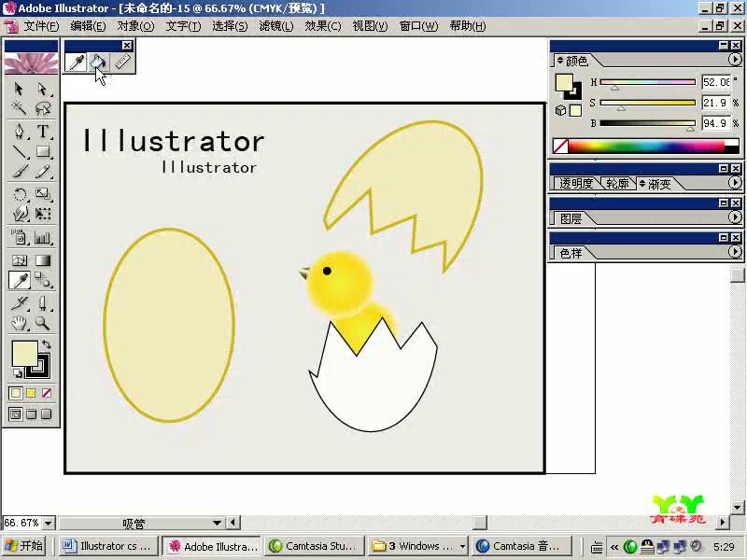Open the 渐变 panel group options menu

735,183
